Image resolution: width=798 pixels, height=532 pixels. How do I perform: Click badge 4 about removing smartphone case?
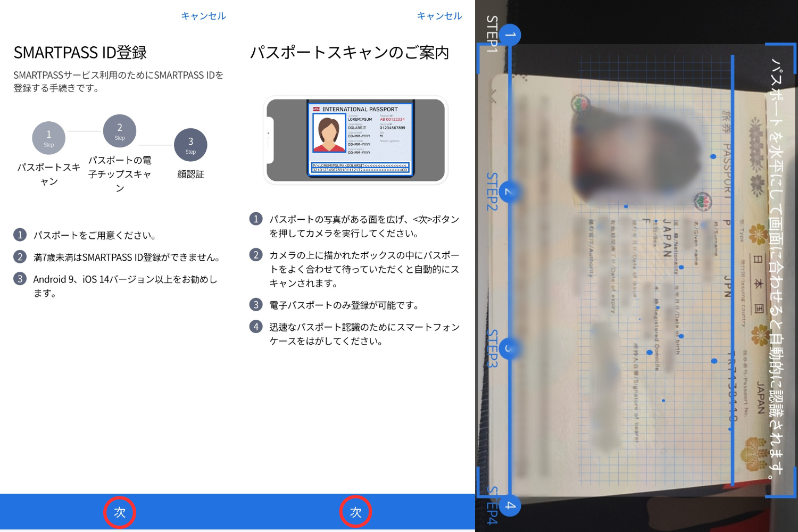coord(256,327)
